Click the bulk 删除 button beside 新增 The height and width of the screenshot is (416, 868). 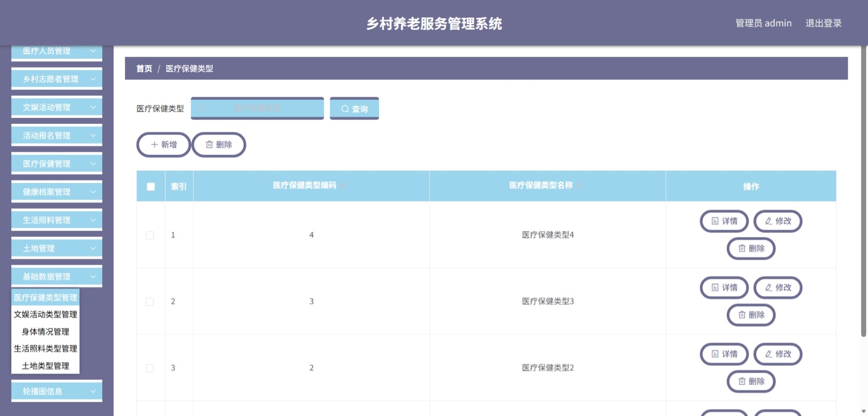219,144
